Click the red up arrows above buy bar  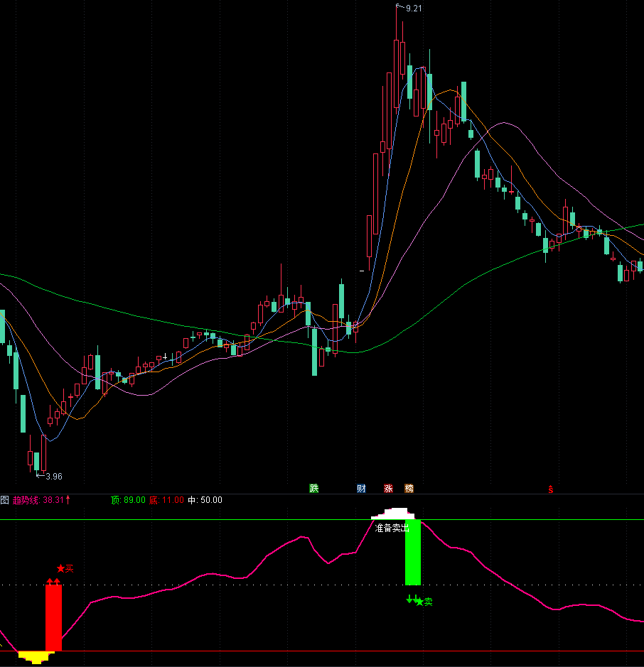pos(53,582)
